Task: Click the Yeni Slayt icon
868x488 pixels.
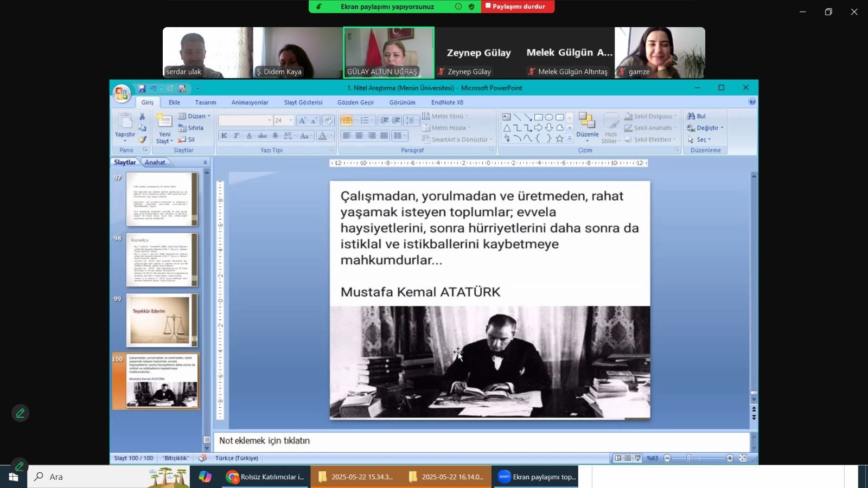Action: (164, 121)
